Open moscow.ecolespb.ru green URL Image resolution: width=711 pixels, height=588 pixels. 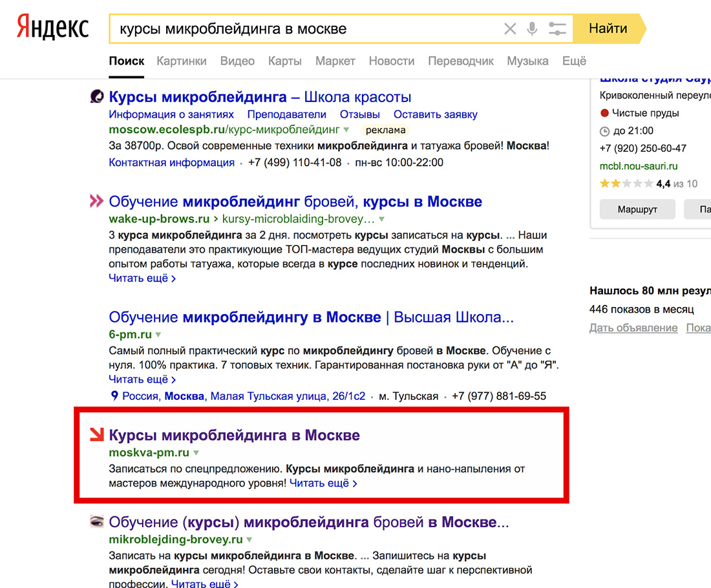coord(224,130)
